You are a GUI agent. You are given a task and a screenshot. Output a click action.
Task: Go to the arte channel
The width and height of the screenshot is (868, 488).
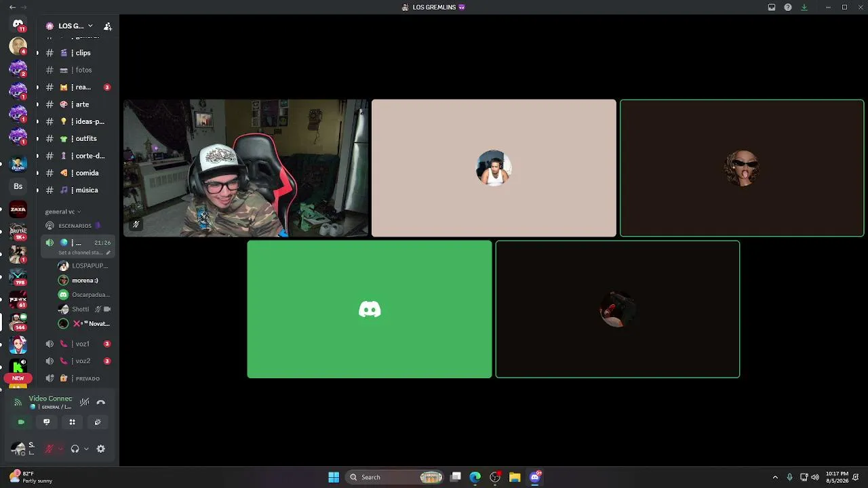point(76,104)
